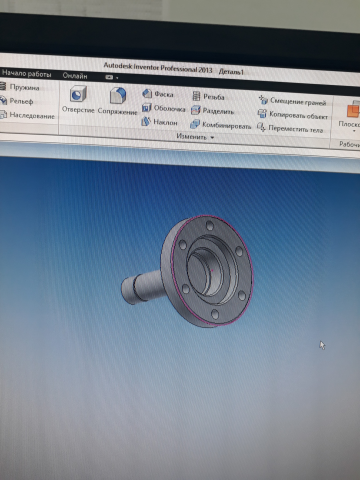Open the Резьба thread tool
360x480 pixels.
[x=208, y=97]
